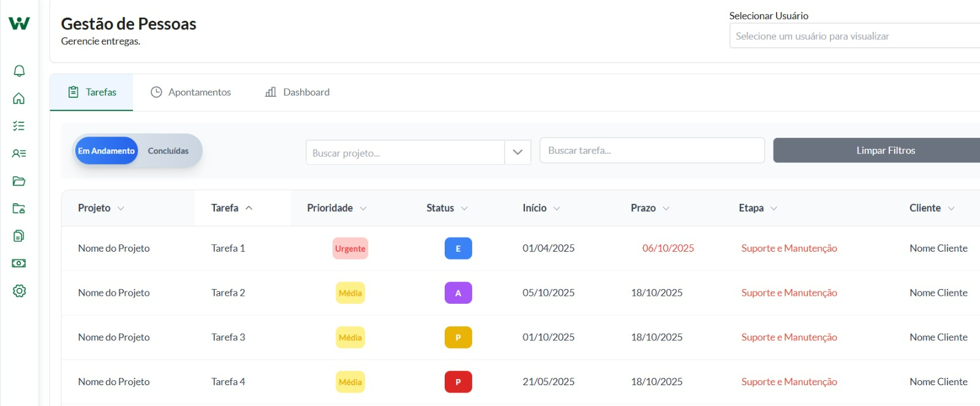Image resolution: width=980 pixels, height=406 pixels.
Task: Click the documents icon in sidebar
Action: 19,236
